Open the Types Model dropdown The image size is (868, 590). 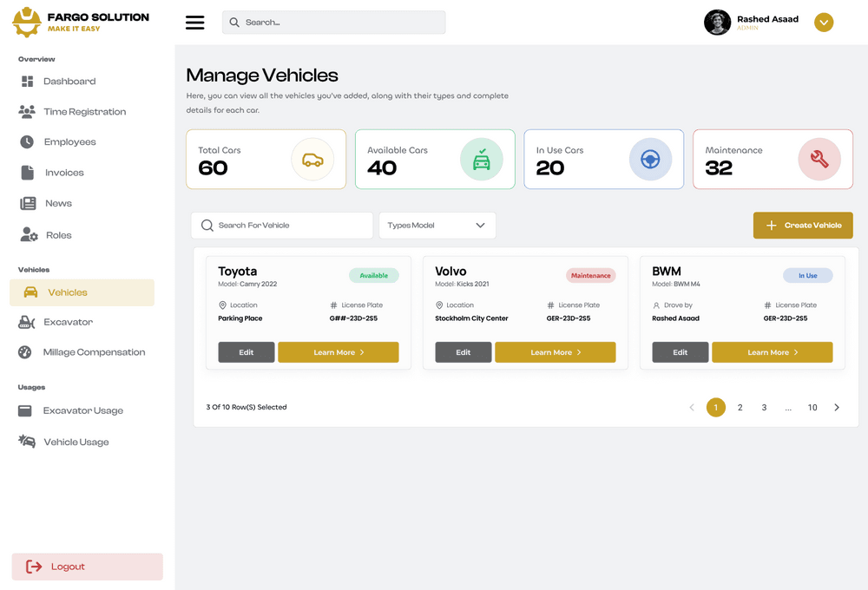(x=437, y=226)
